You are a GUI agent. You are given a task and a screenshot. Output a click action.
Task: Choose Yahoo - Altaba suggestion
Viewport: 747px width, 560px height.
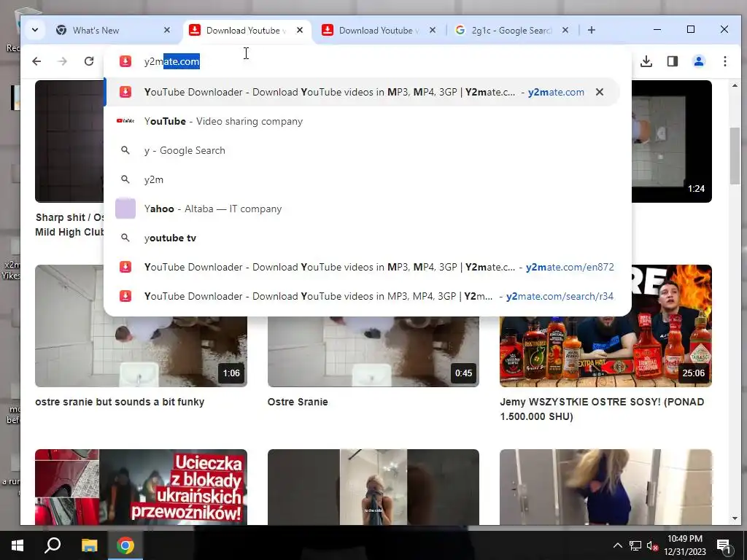[x=362, y=209]
